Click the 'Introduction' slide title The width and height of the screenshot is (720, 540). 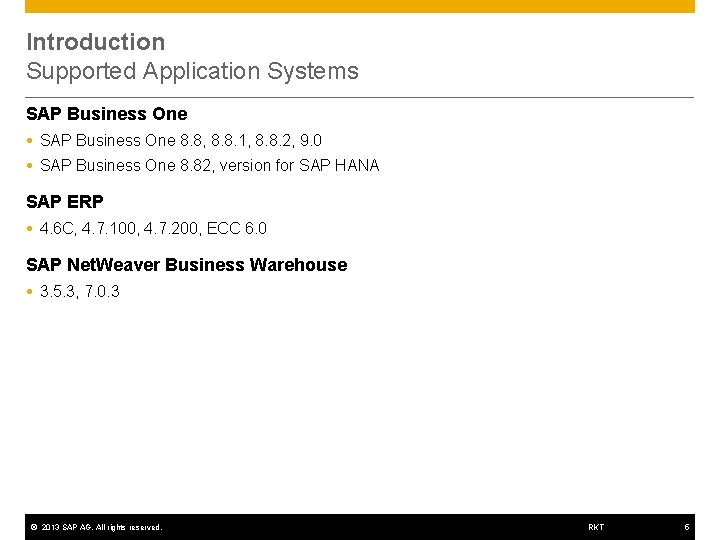[96, 42]
